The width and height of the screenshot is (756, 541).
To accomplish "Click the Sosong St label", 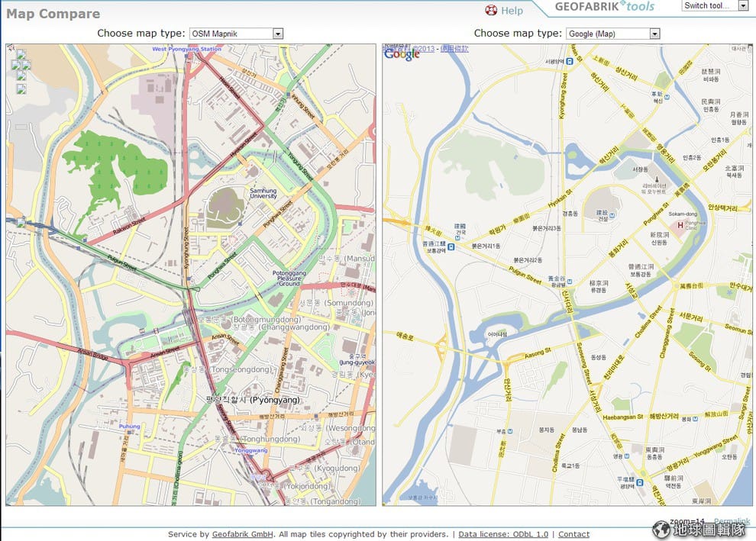I will [x=699, y=362].
